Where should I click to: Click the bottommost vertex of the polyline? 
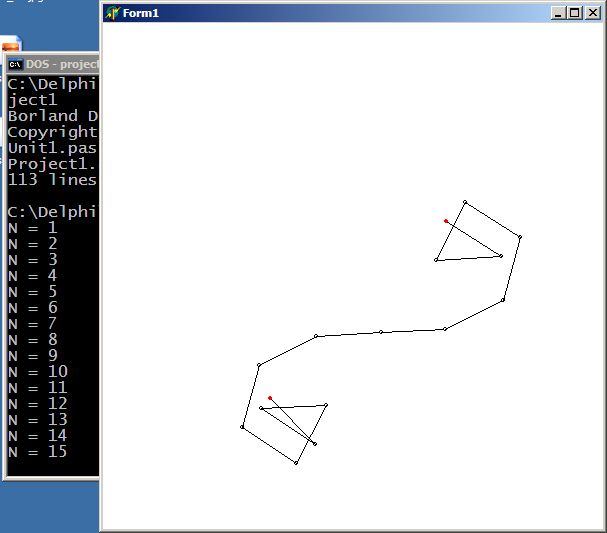click(x=296, y=463)
